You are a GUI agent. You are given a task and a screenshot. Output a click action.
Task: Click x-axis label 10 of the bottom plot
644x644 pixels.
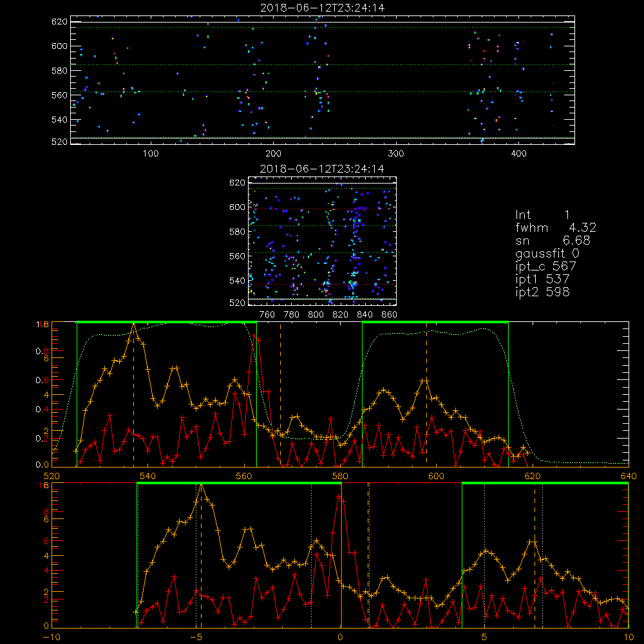coord(629,638)
